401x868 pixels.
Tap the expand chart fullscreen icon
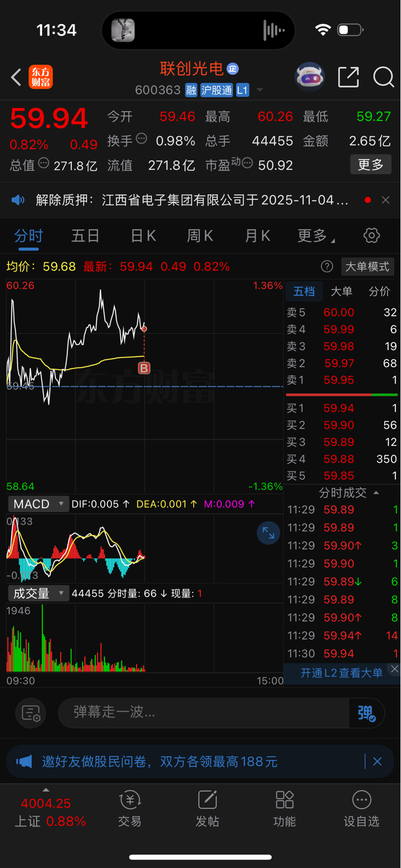pos(269,533)
